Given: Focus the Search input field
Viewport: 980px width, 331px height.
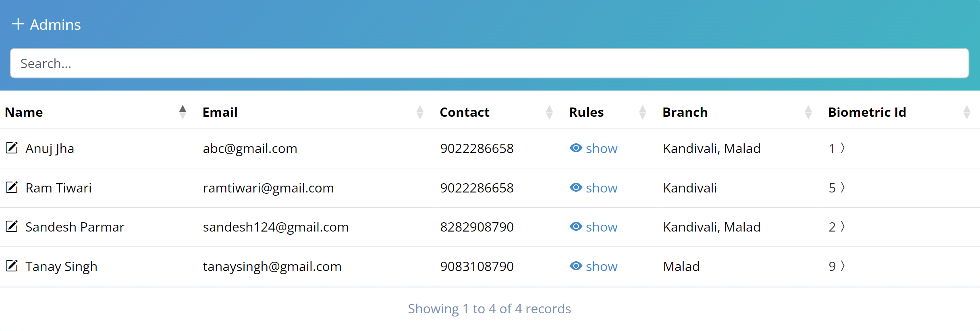Looking at the screenshot, I should pyautogui.click(x=489, y=63).
